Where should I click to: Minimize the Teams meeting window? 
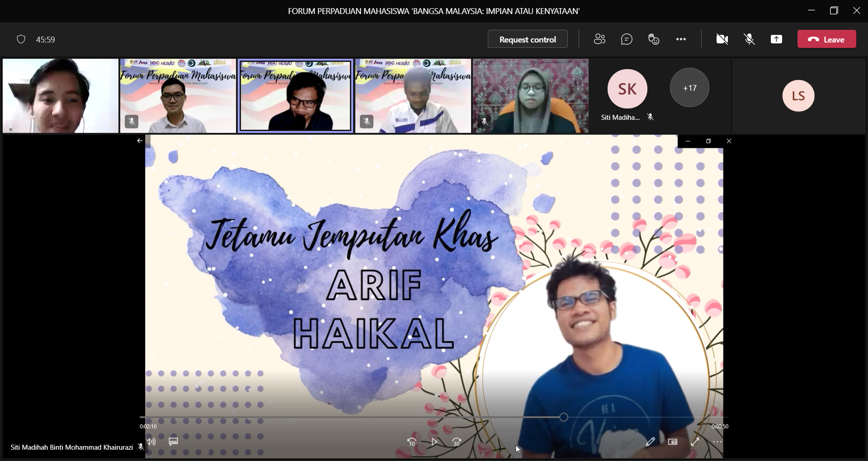click(x=811, y=10)
